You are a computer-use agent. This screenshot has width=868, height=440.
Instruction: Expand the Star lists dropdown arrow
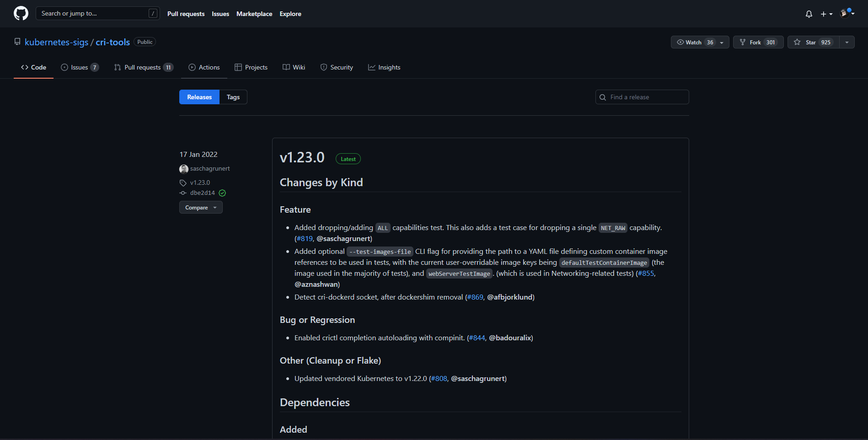pos(847,42)
